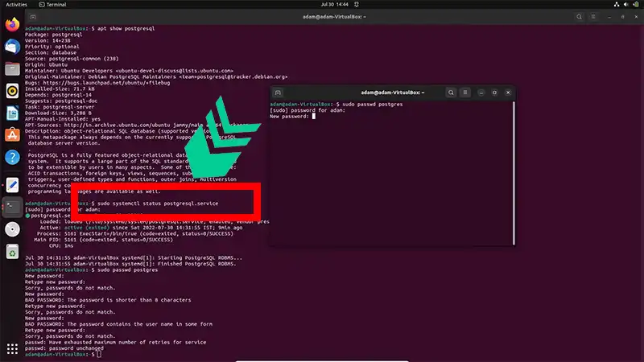
Task: Open the clock calendar showing Jul 30 14:44
Action: coord(334,4)
